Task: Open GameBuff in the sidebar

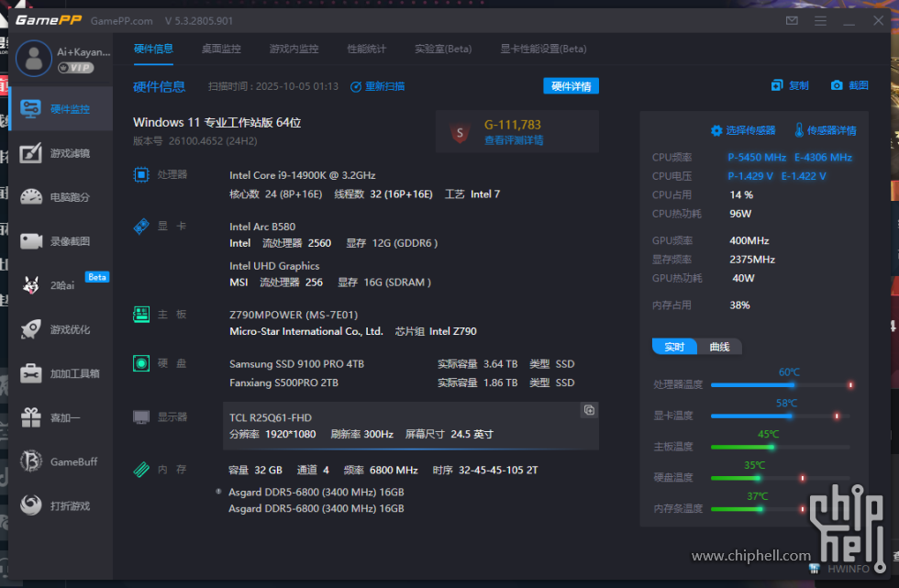Action: pyautogui.click(x=61, y=461)
